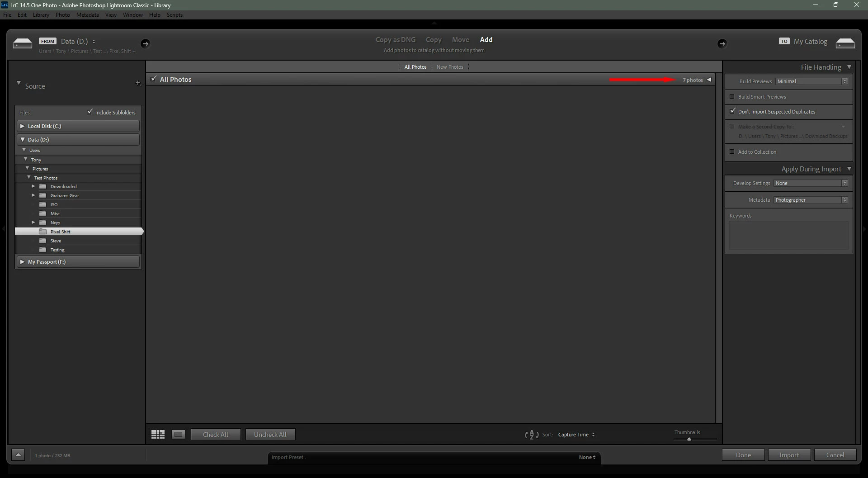
Task: Click the Done button
Action: click(743, 455)
